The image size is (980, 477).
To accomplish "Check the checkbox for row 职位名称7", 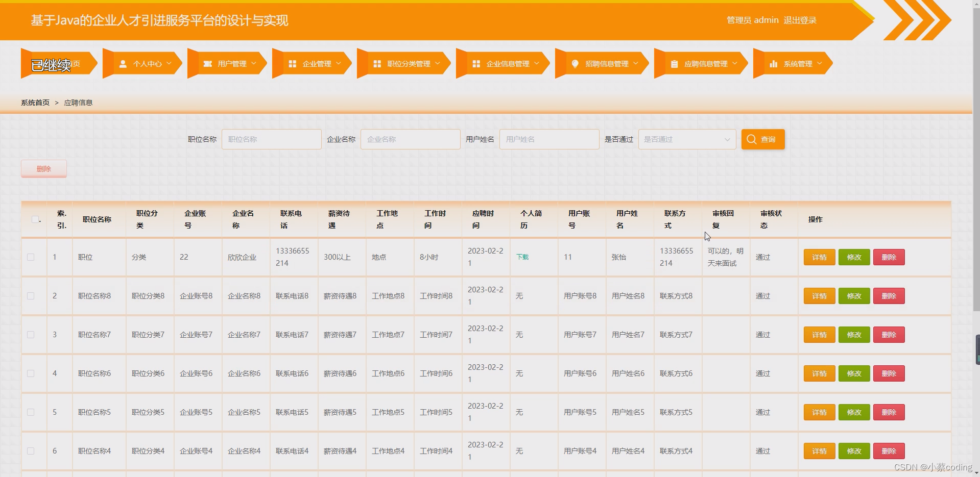I will [31, 335].
